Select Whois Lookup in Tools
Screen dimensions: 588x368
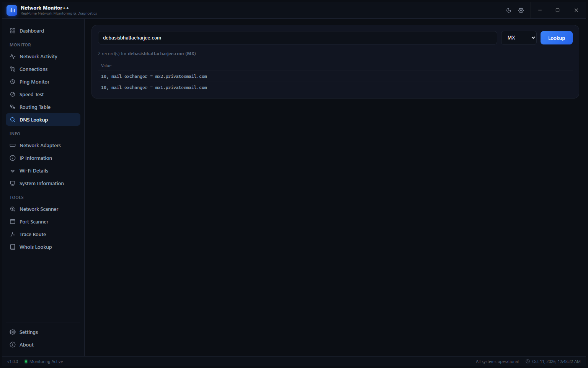(43, 247)
